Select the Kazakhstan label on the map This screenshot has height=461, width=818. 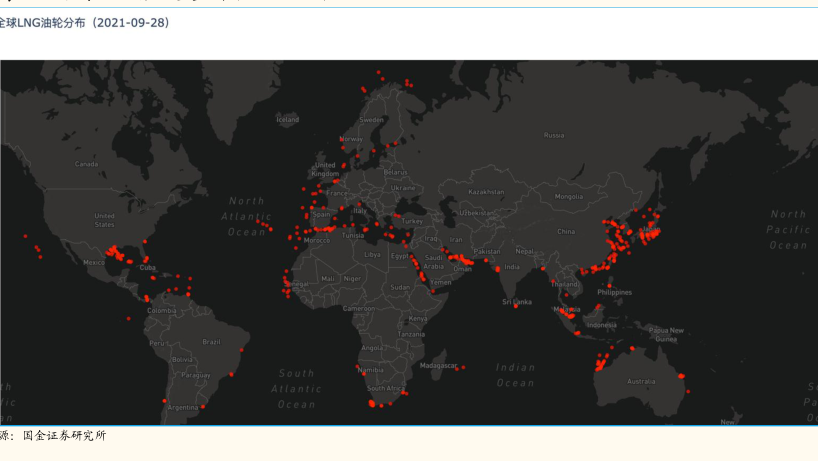[x=486, y=191]
